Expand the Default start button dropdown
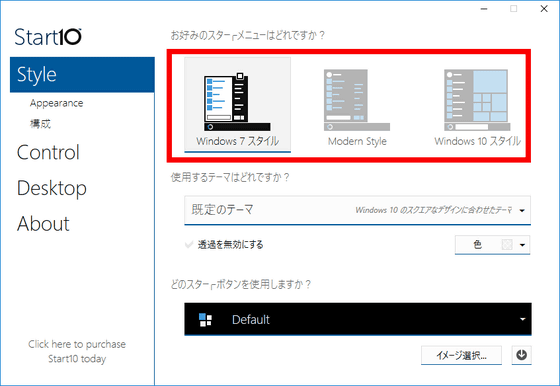This screenshot has height=386, width=560. click(x=358, y=319)
